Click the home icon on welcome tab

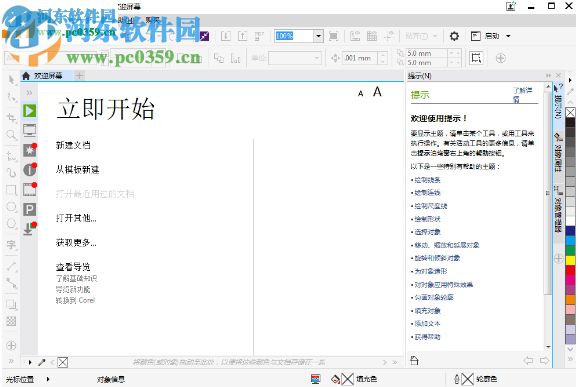(26, 76)
